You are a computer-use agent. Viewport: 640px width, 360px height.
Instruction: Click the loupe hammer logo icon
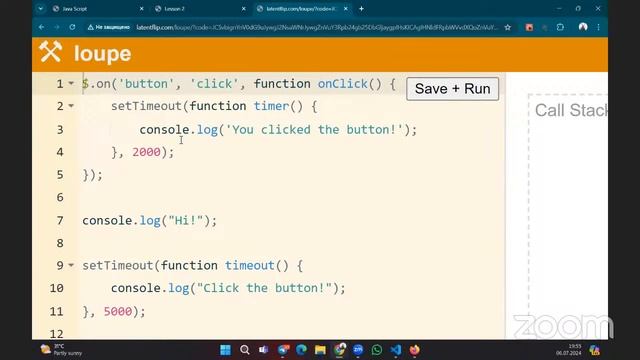[50, 52]
